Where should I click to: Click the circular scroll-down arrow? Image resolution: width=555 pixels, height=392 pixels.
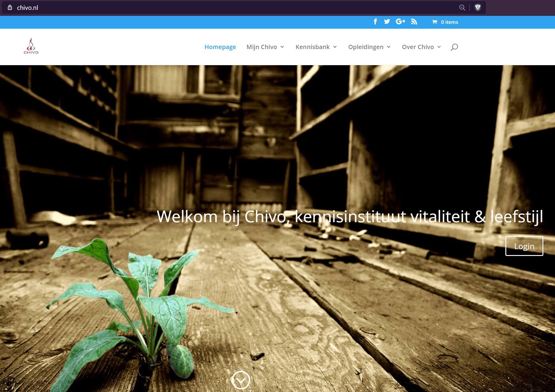coord(241,380)
